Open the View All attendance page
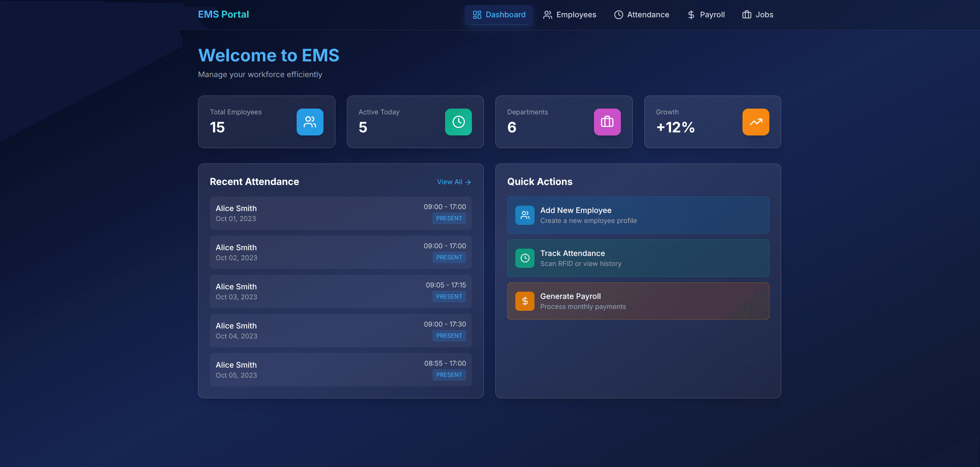This screenshot has width=980, height=467. click(454, 182)
